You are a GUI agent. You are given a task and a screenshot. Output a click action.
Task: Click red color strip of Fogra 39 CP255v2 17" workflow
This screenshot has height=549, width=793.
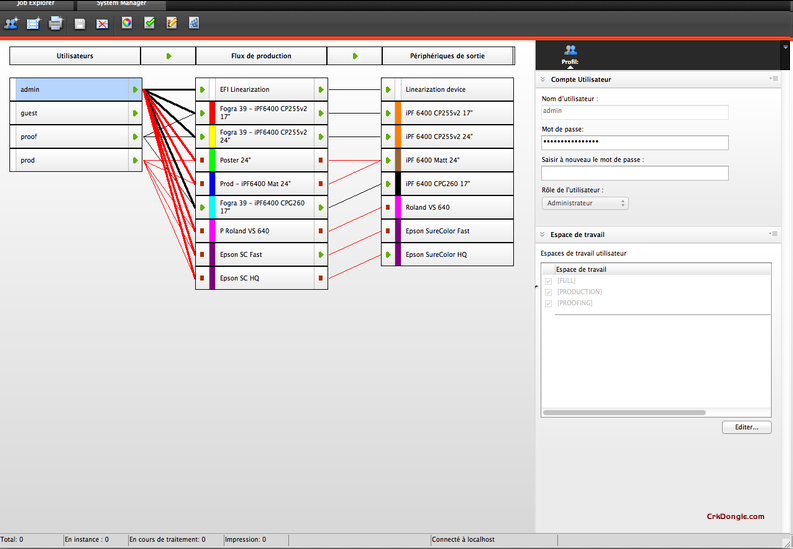coord(212,113)
